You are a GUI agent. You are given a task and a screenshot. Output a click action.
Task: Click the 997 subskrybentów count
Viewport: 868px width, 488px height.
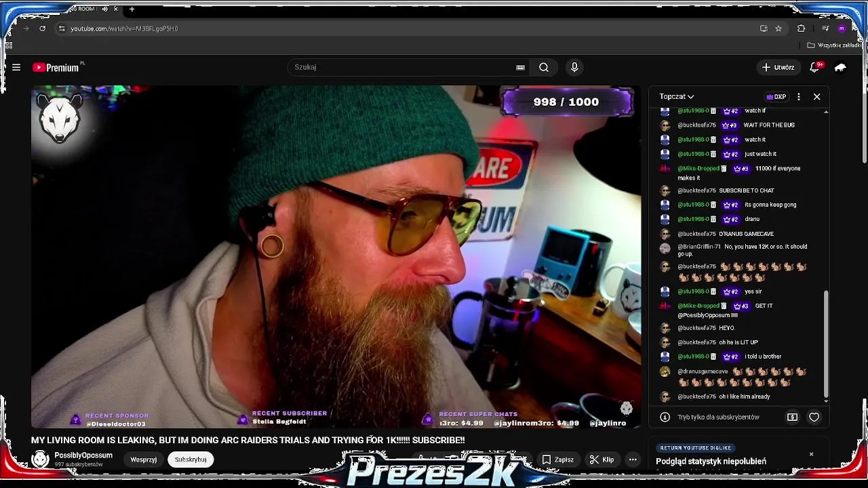(x=79, y=464)
